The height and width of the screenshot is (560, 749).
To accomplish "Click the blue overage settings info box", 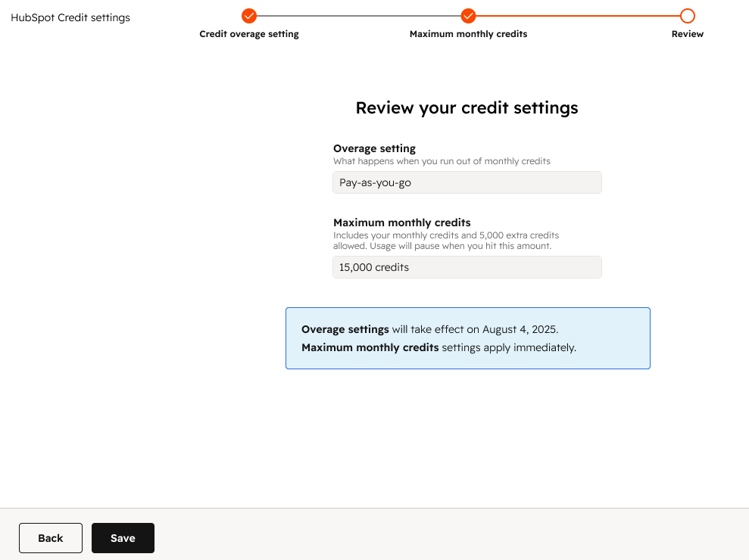I will [x=467, y=338].
